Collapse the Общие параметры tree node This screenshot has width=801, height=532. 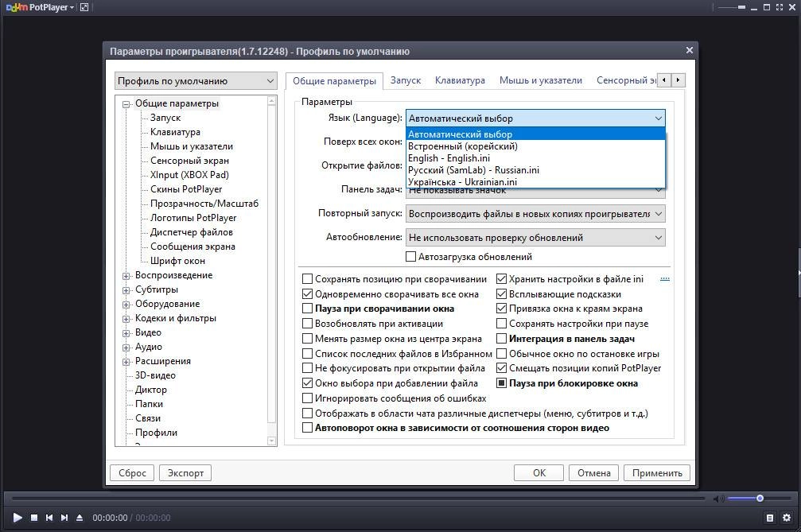click(x=126, y=104)
